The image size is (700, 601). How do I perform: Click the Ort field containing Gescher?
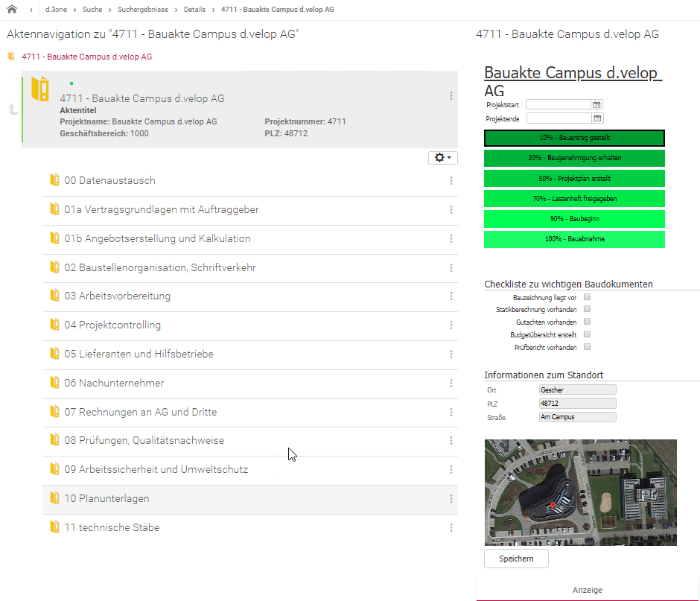click(578, 389)
